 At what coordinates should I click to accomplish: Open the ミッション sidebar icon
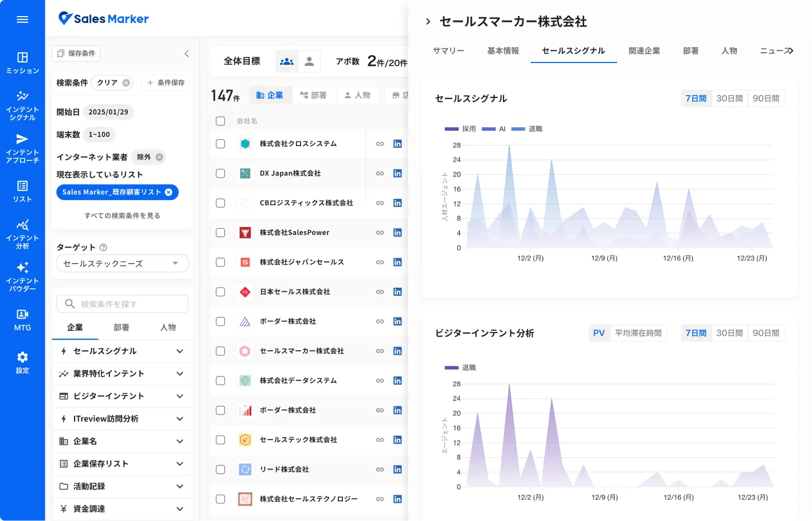click(x=22, y=62)
